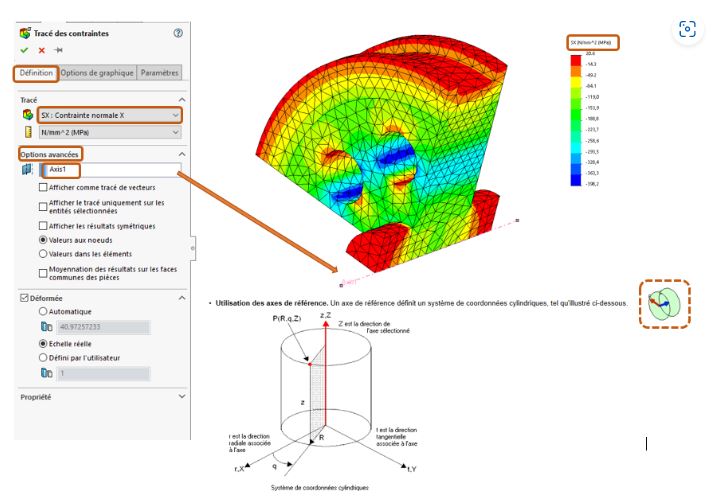Image resolution: width=725 pixels, height=502 pixels.
Task: Uncheck the Déformée checkbox
Action: tap(24, 298)
